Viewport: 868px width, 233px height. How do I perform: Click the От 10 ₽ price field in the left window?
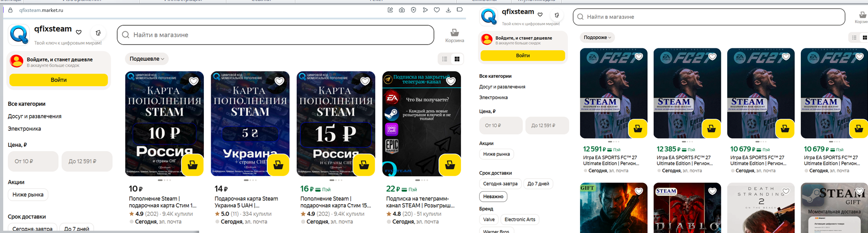pos(33,161)
